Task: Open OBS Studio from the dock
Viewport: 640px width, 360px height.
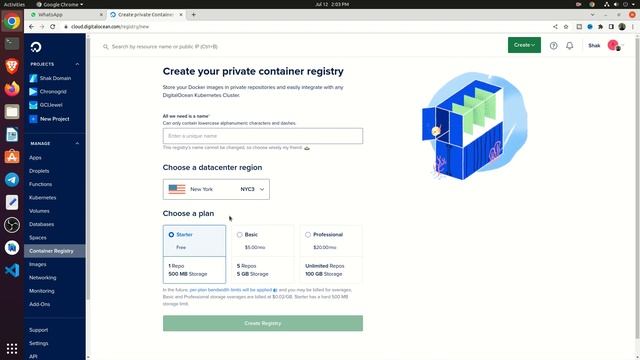Action: tap(12, 225)
